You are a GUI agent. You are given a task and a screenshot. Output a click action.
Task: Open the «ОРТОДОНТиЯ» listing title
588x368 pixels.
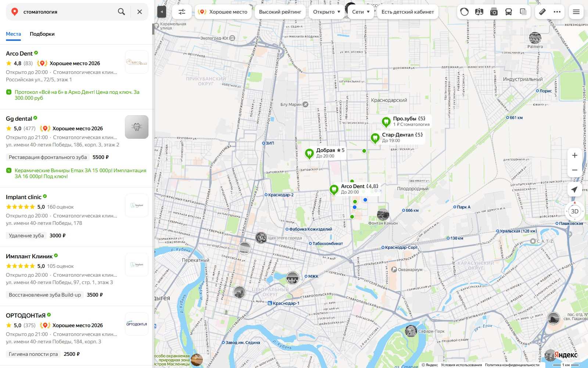tap(26, 316)
